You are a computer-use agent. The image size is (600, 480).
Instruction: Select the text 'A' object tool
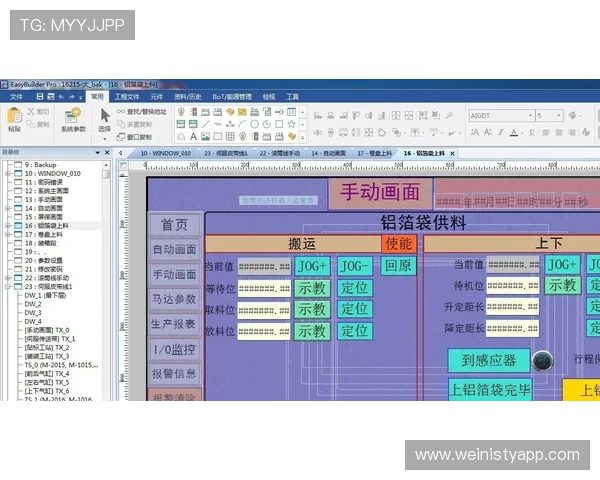(193, 136)
